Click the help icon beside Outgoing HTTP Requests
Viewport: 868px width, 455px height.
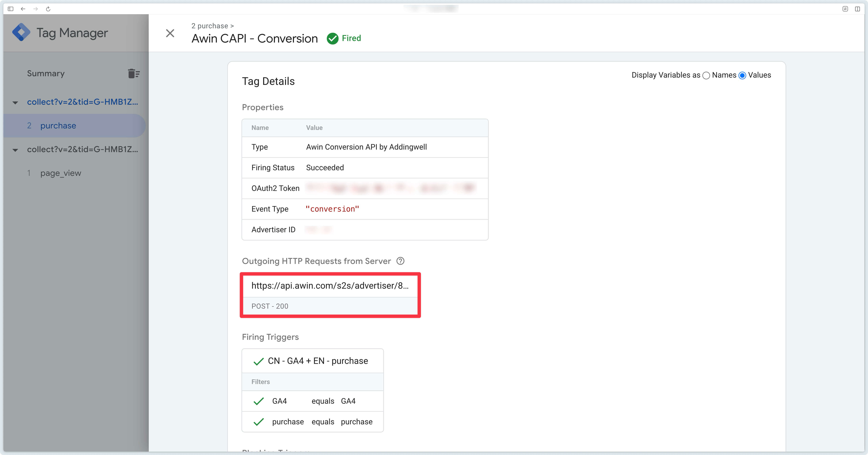pyautogui.click(x=400, y=261)
